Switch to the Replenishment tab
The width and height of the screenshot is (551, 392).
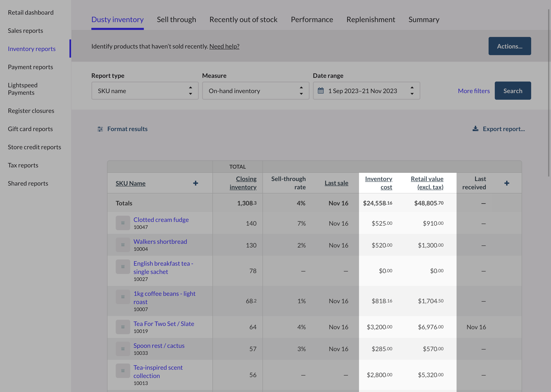[371, 20]
